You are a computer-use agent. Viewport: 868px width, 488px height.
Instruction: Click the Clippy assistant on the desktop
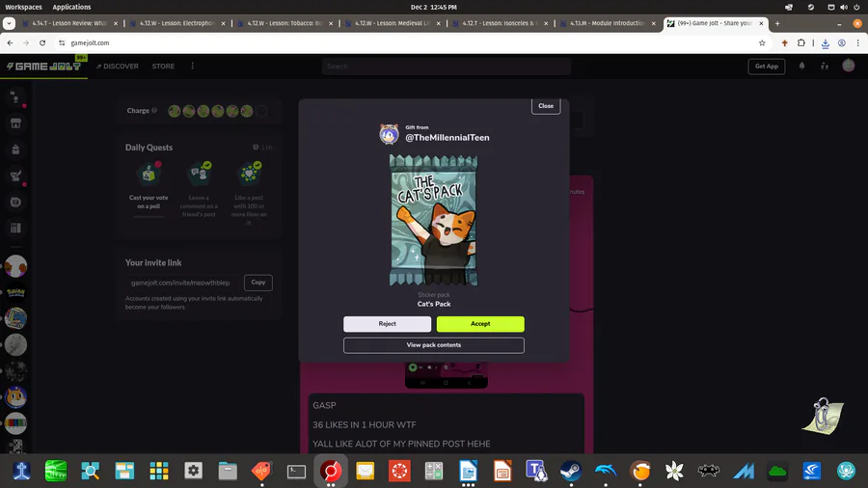point(825,416)
